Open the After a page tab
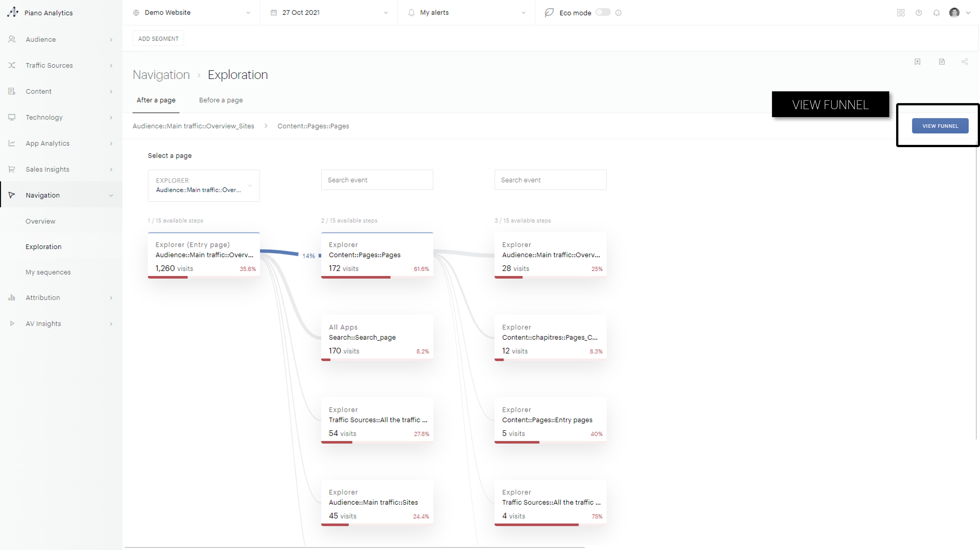 [156, 100]
